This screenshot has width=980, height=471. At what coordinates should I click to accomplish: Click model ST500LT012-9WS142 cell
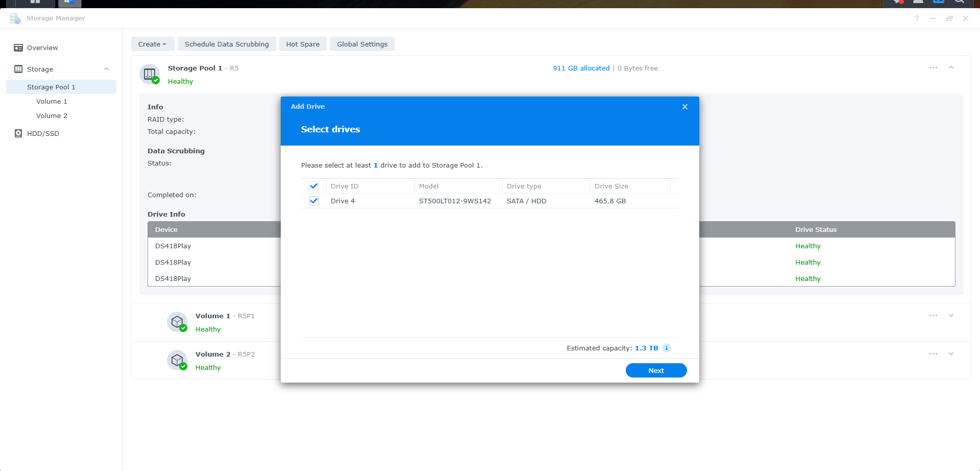click(455, 201)
